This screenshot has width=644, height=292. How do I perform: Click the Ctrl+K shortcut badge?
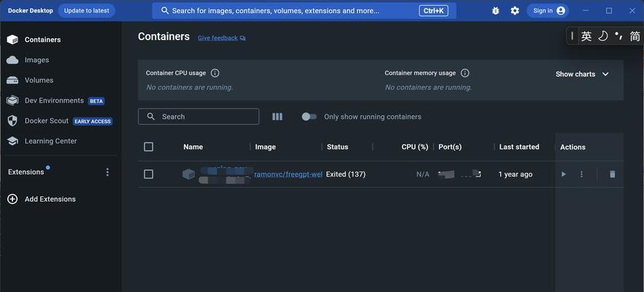click(x=434, y=11)
